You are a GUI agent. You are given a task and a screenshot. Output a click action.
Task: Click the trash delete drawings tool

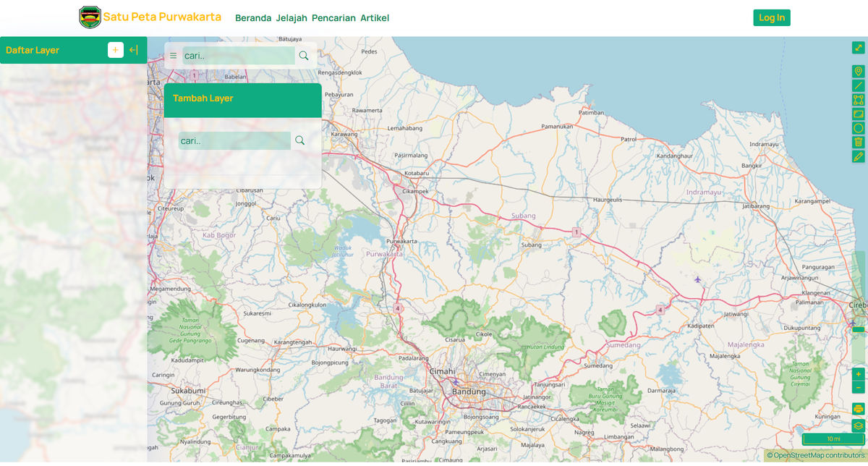click(x=859, y=142)
